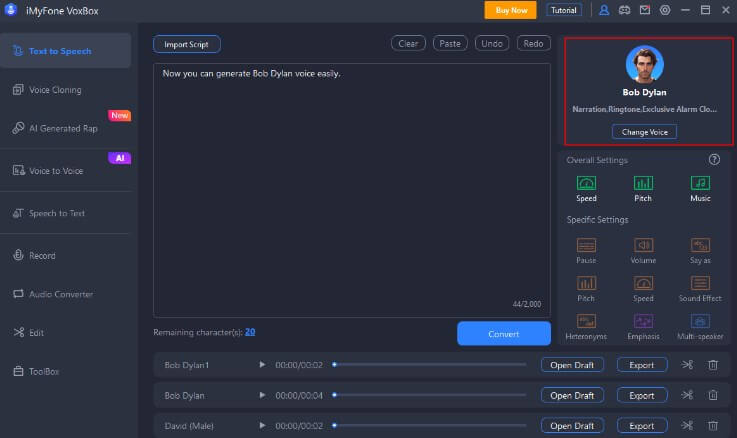The height and width of the screenshot is (438, 737).
Task: Click the Undo button
Action: tap(492, 44)
